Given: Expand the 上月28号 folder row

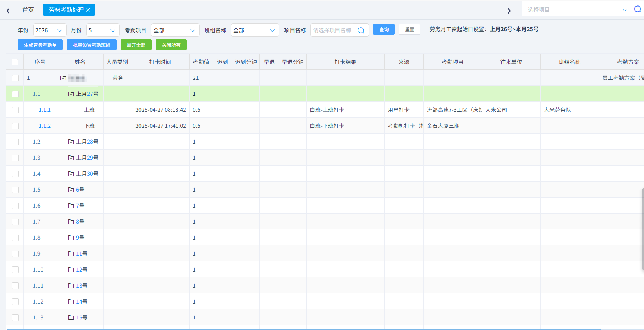Looking at the screenshot, I should [x=71, y=142].
